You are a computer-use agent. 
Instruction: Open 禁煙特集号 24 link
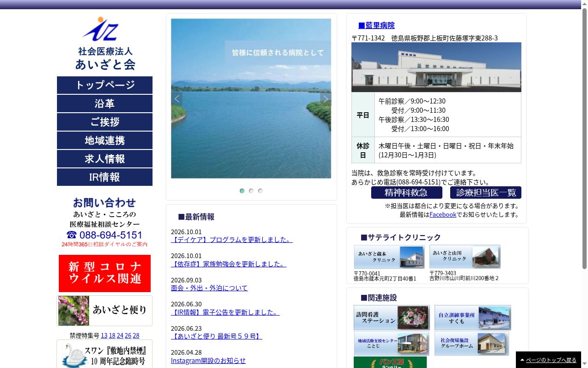click(120, 335)
